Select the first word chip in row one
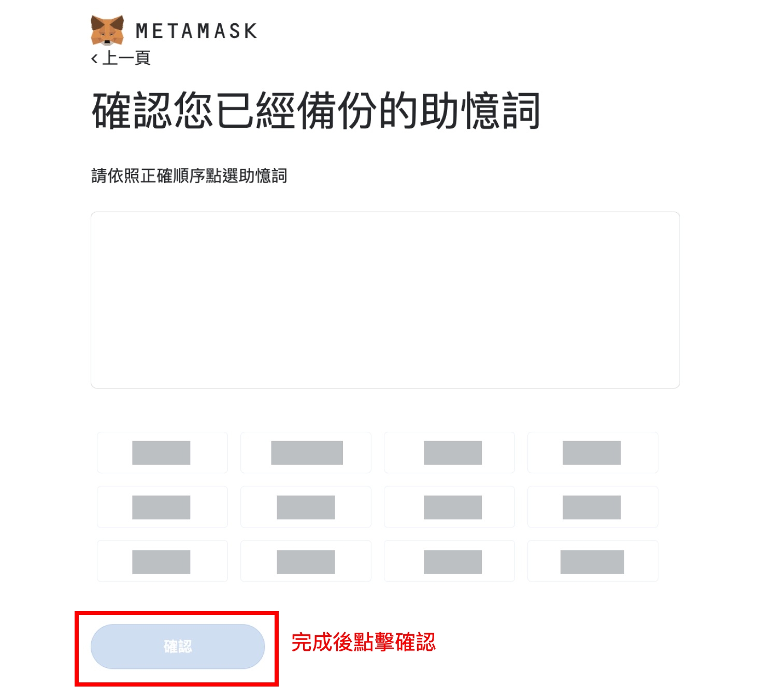The width and height of the screenshot is (774, 700). [x=162, y=453]
